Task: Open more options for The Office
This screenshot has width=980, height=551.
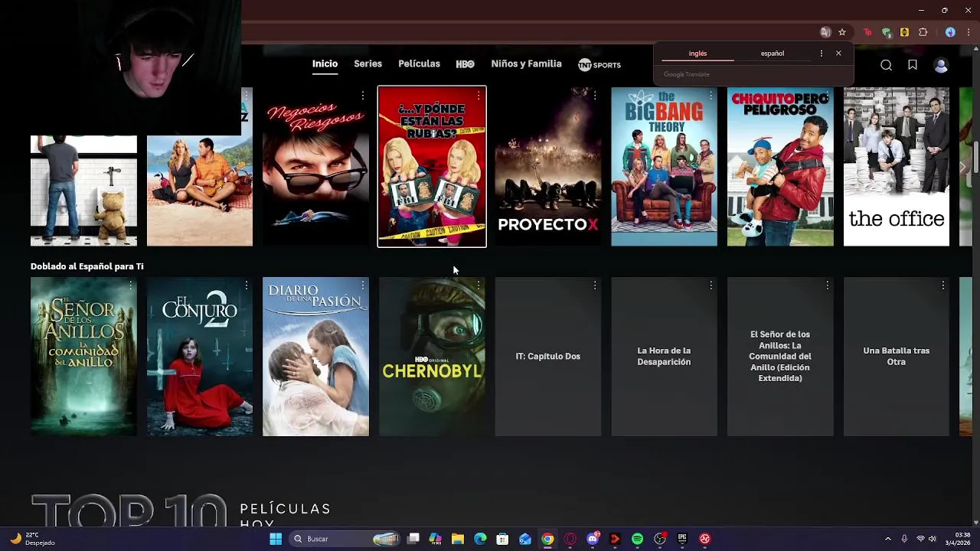Action: [x=943, y=96]
